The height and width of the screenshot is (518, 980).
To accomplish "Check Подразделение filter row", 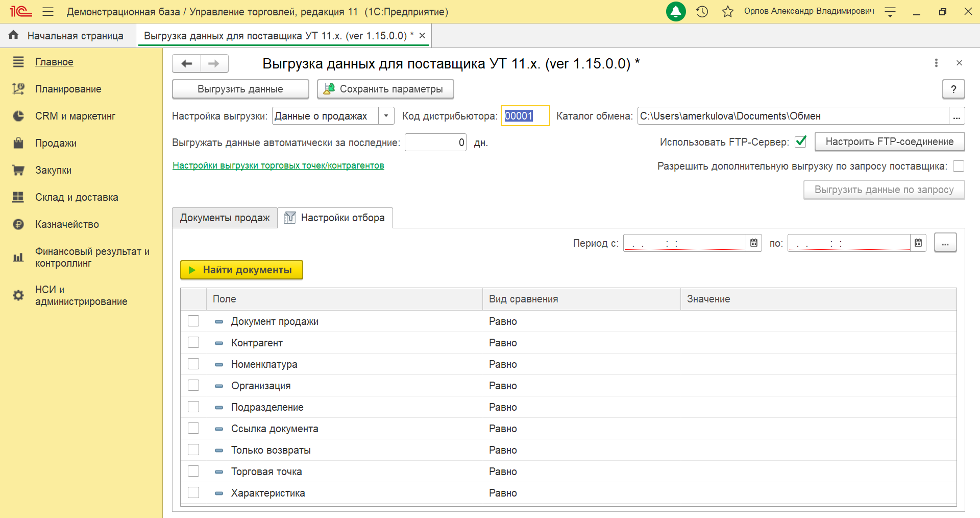I will pyautogui.click(x=193, y=407).
